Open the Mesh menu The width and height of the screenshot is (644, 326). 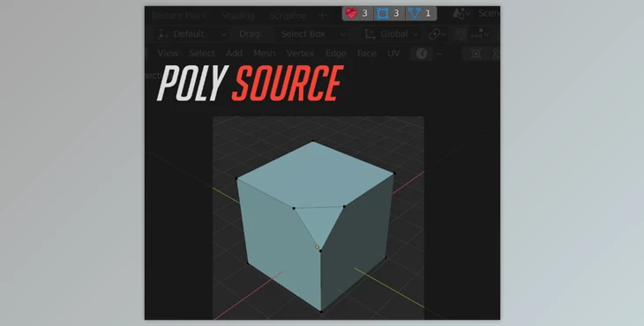[x=264, y=54]
